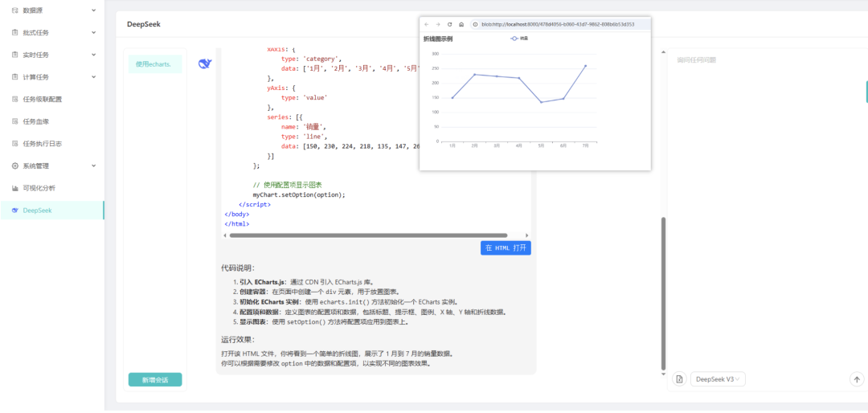
Task: Click the code block horizontal scrollbar
Action: (368, 235)
